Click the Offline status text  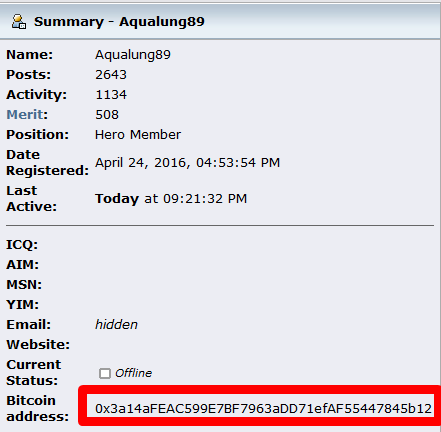(133, 373)
